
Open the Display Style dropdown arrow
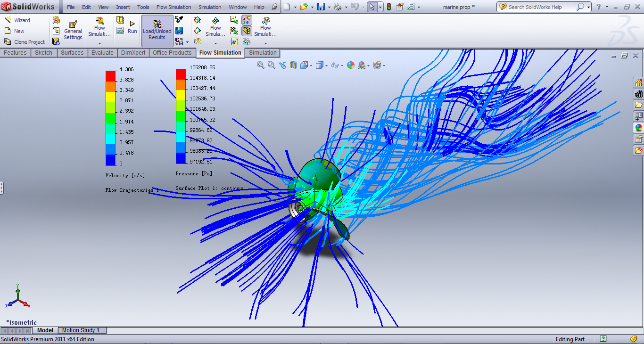pyautogui.click(x=326, y=66)
